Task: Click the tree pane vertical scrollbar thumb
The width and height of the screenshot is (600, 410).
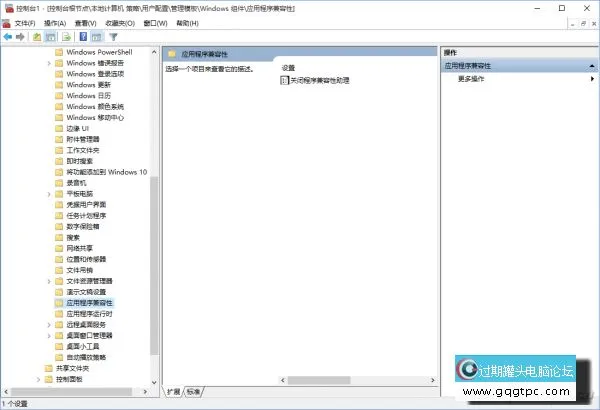Action: [154, 266]
